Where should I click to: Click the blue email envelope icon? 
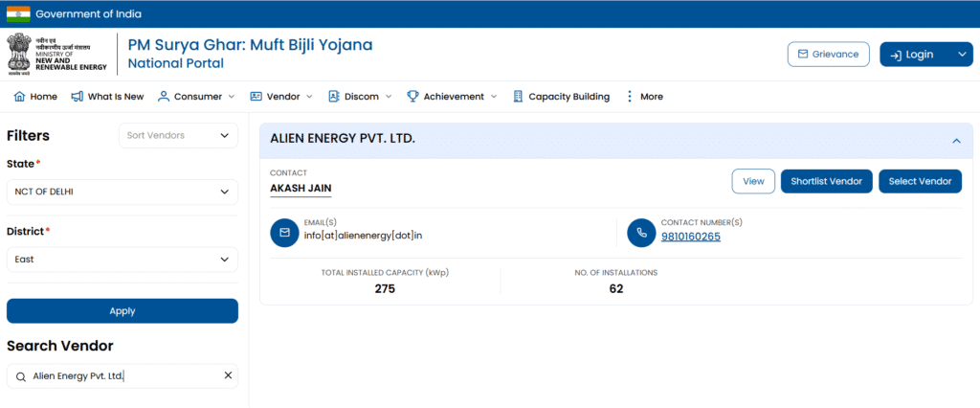[x=284, y=232]
